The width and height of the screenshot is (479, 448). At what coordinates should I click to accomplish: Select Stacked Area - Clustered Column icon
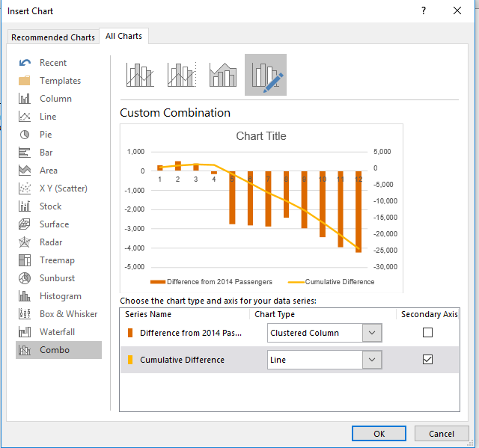pyautogui.click(x=223, y=75)
